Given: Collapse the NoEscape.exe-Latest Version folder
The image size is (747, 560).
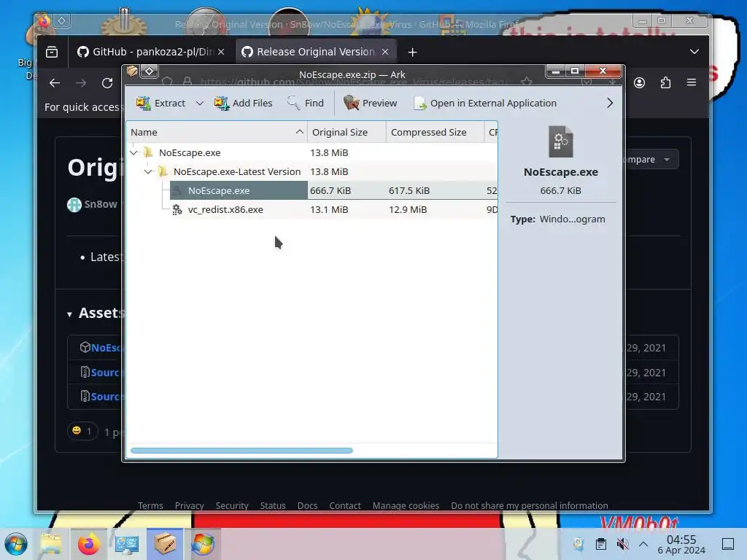Looking at the screenshot, I should 149,171.
